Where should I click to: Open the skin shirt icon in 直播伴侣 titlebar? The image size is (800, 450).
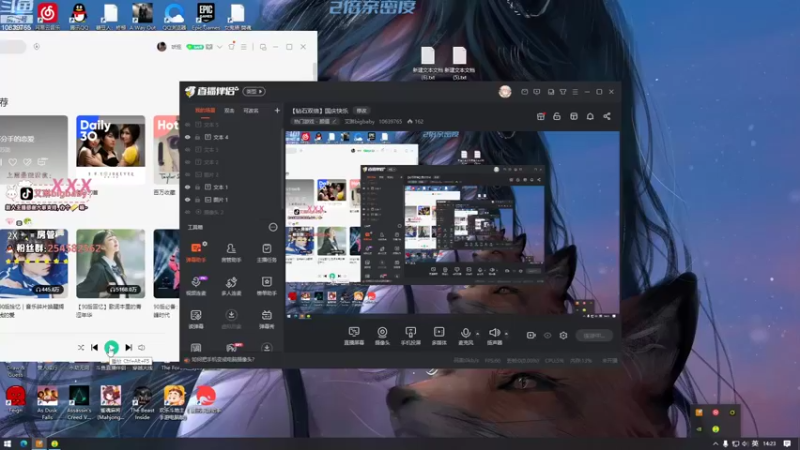563,92
